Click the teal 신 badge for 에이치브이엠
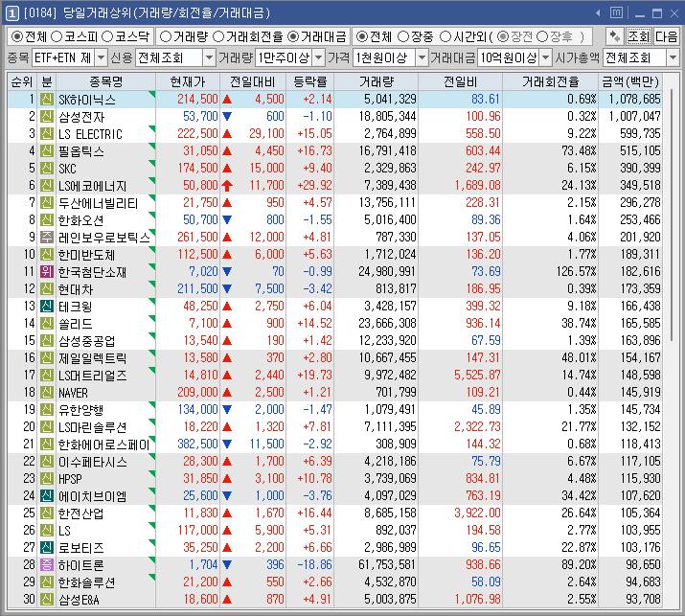This screenshot has height=616, width=685. pyautogui.click(x=46, y=496)
